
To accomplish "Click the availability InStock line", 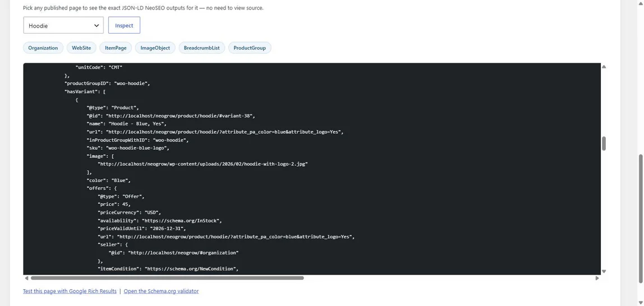I will [160, 221].
